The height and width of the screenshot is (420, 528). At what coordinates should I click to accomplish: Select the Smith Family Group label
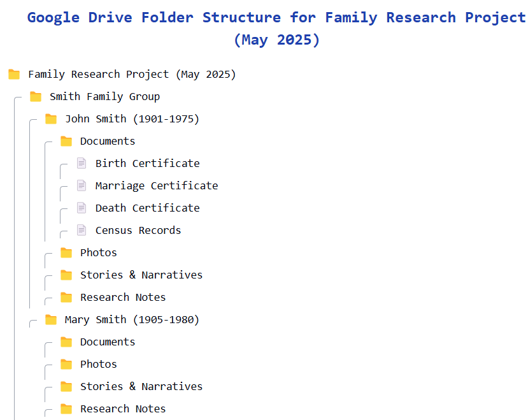(x=104, y=97)
